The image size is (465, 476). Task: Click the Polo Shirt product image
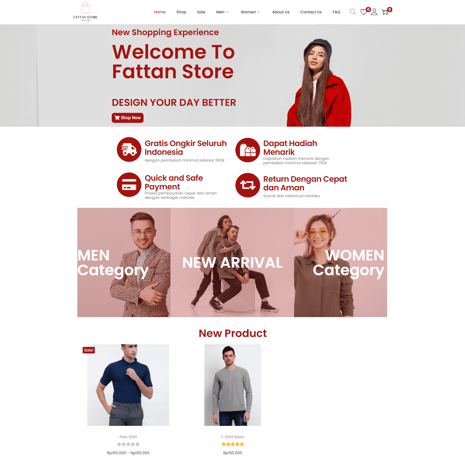[x=128, y=385]
